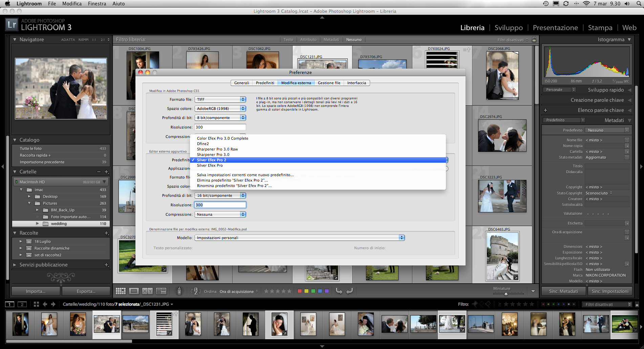
Task: Click Filtro libreria Metadati option
Action: tap(331, 40)
